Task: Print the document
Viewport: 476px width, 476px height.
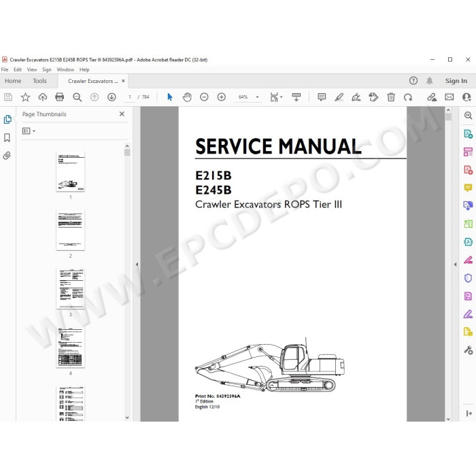Action: point(60,97)
